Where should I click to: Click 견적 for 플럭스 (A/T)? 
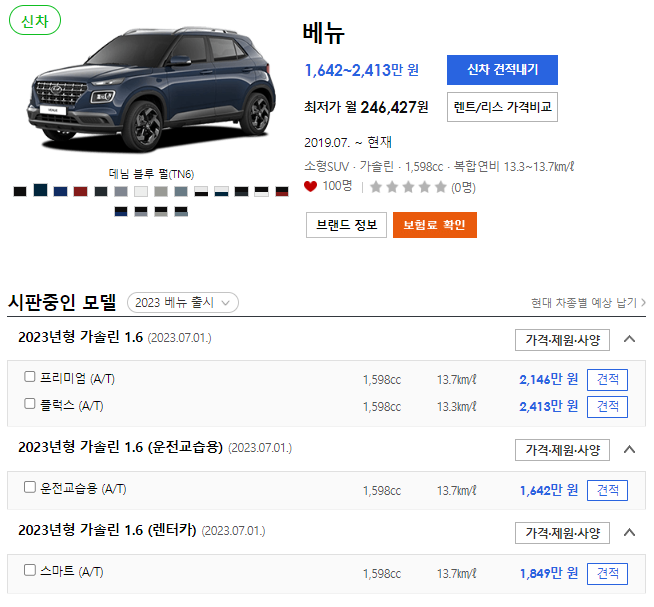click(607, 407)
